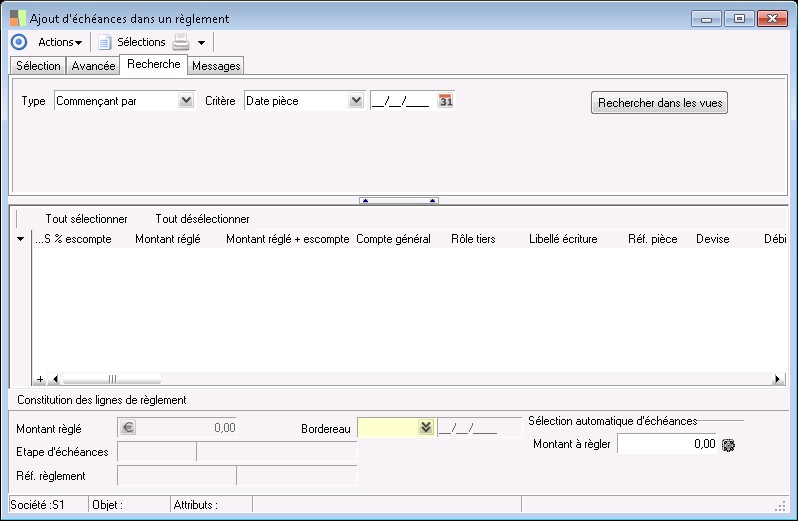Viewport: 798px width, 521px height.
Task: Click the blue circle icon in the toolbar
Action: coord(18,42)
